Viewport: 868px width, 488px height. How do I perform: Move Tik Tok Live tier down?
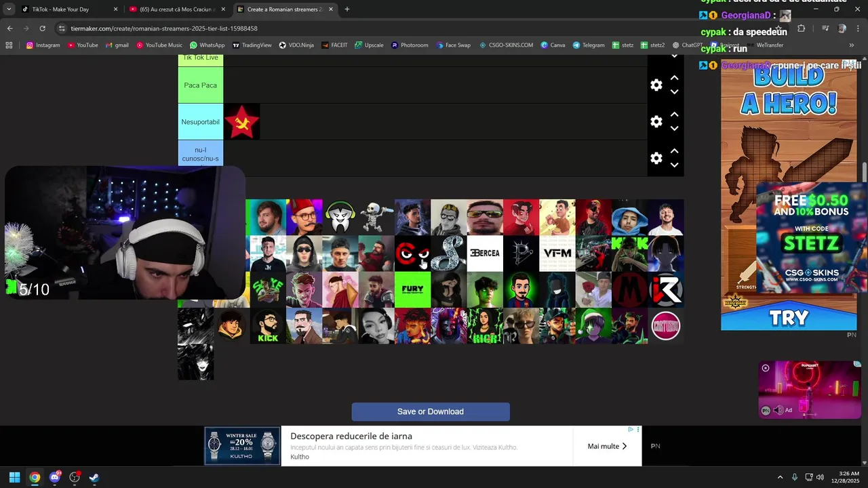674,57
